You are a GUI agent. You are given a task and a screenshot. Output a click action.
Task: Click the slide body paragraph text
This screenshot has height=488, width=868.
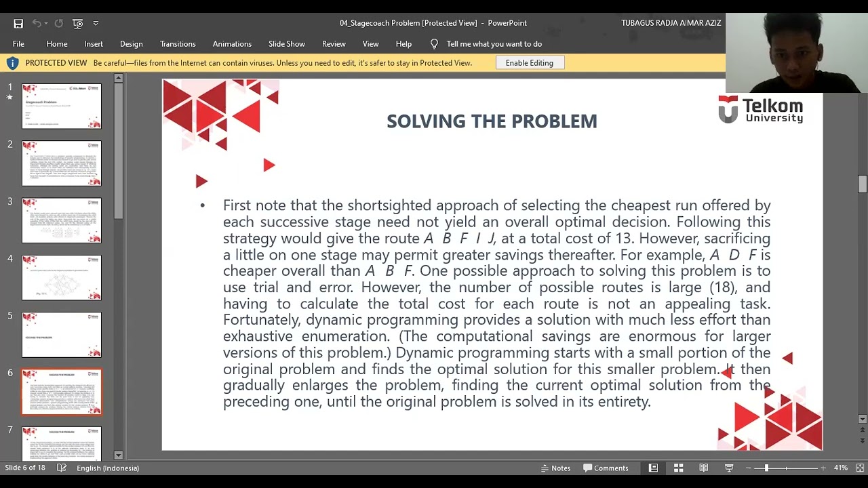pos(496,304)
